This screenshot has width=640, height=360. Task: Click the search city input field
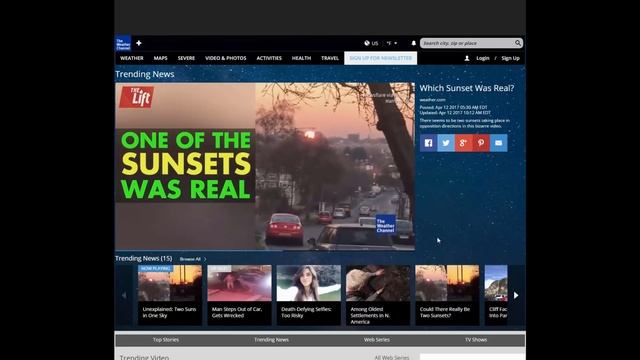467,43
